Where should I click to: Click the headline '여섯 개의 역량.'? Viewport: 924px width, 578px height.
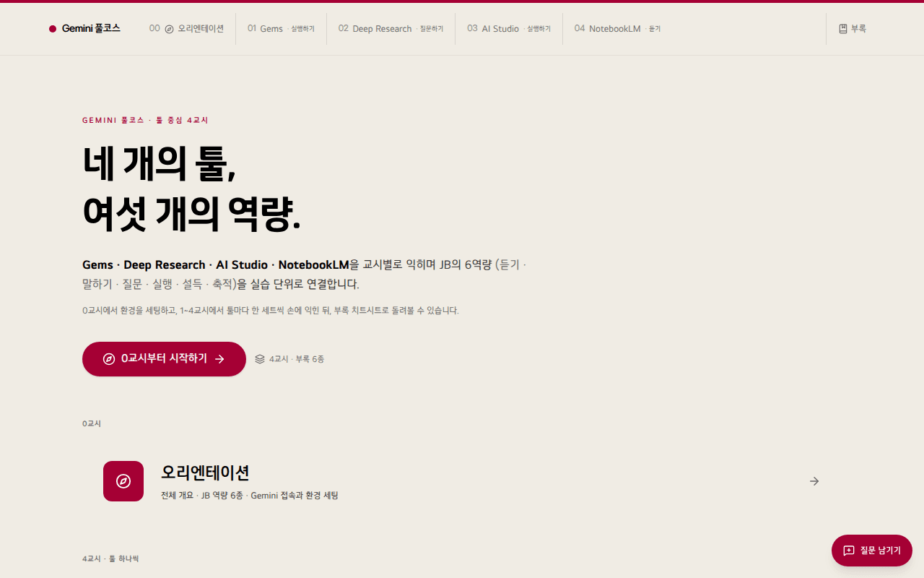tap(191, 213)
